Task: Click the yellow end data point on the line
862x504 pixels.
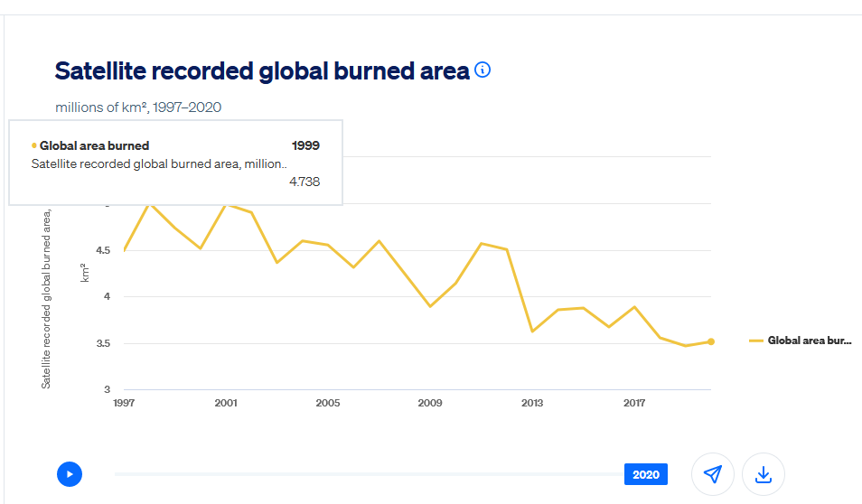Action: (x=711, y=341)
